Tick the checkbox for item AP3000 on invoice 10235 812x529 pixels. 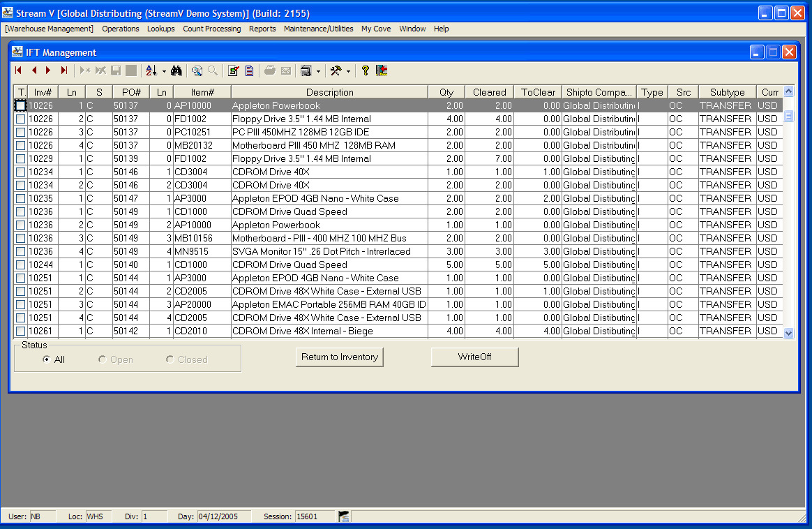(20, 198)
